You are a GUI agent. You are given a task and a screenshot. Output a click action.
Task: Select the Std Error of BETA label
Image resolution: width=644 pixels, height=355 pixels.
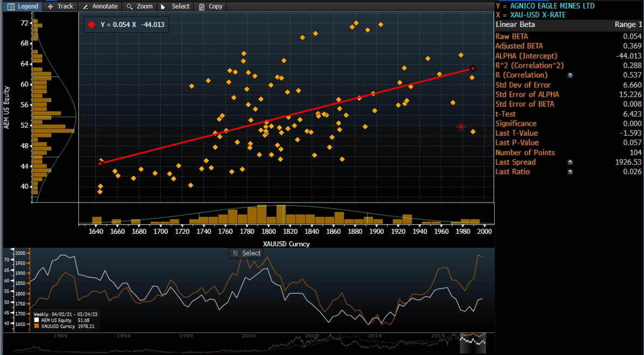525,105
